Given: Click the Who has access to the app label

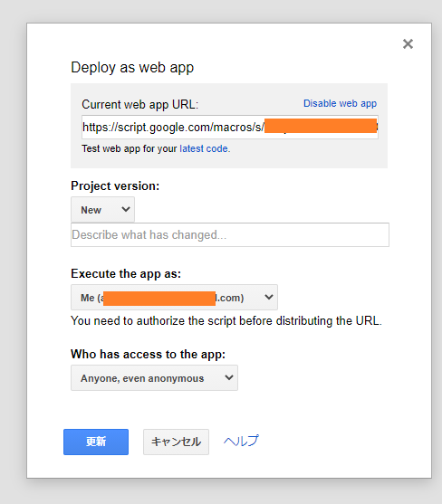Looking at the screenshot, I should click(148, 354).
